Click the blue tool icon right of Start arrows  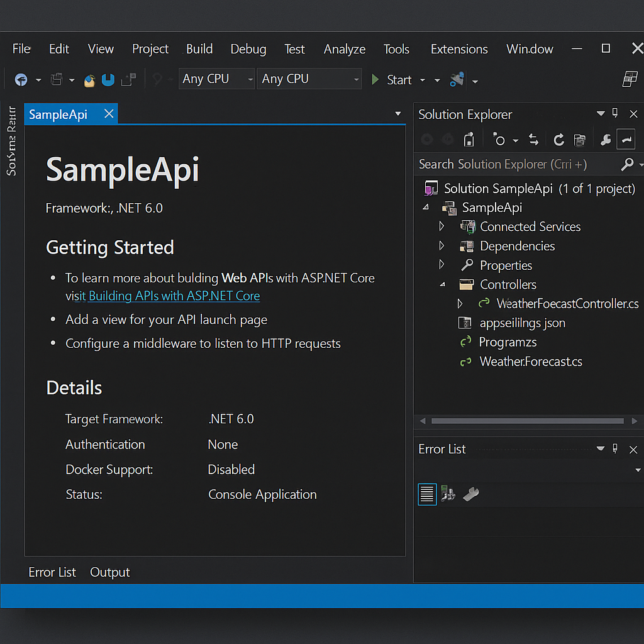(457, 79)
